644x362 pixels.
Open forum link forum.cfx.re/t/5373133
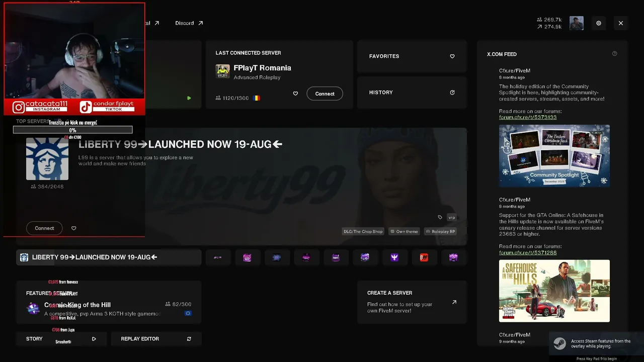(528, 117)
